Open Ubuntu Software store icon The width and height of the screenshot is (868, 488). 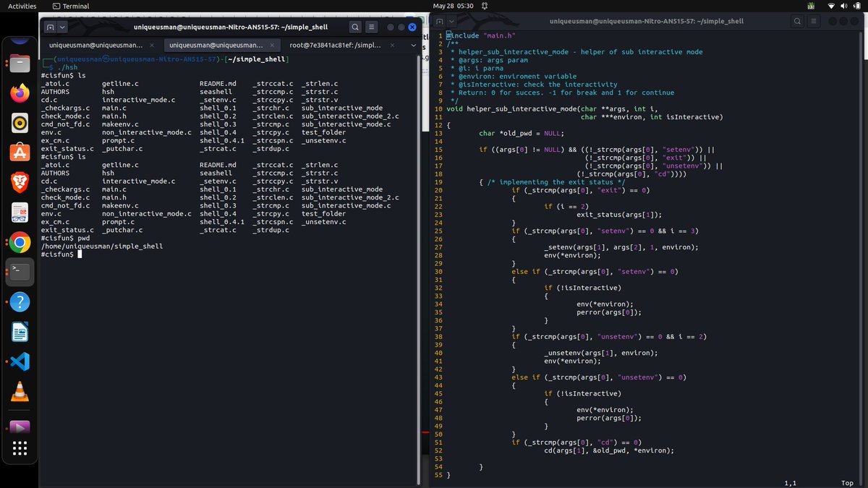(x=20, y=153)
